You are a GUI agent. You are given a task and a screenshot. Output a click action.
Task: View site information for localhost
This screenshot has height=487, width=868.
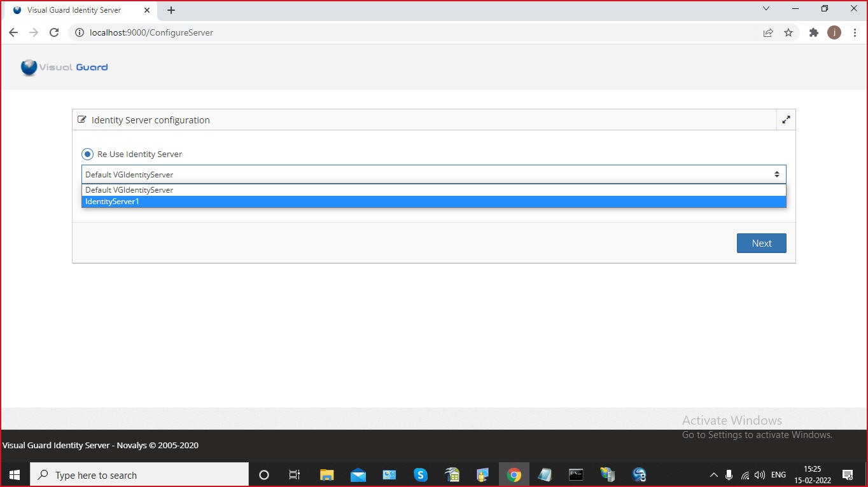coord(80,32)
